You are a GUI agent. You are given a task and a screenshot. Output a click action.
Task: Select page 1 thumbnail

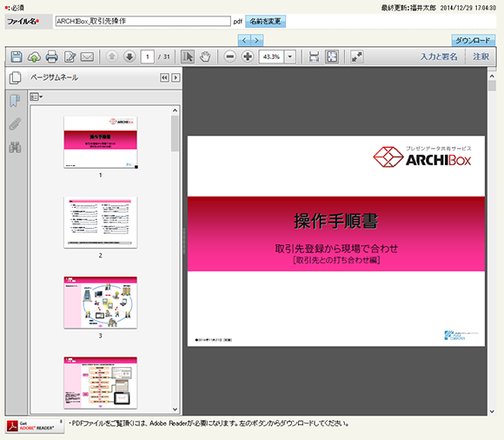101,142
